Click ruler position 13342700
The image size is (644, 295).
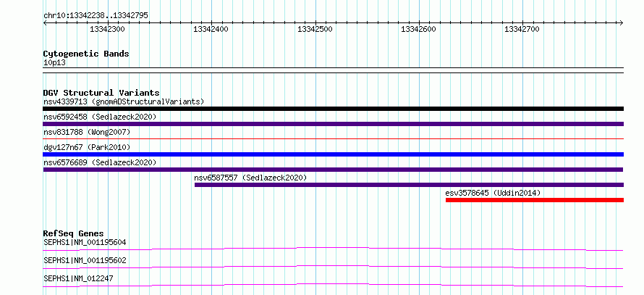(522, 29)
